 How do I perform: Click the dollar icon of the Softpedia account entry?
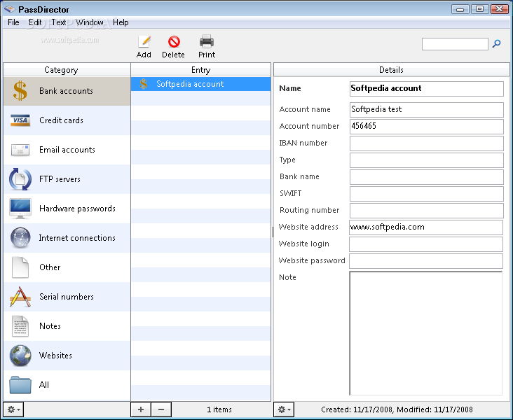pos(143,84)
